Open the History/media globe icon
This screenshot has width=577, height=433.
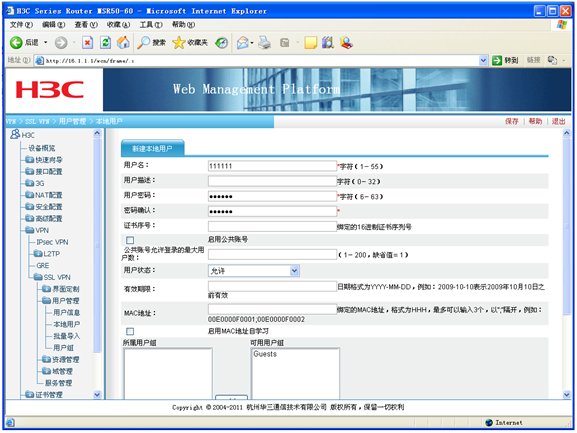pyautogui.click(x=222, y=43)
